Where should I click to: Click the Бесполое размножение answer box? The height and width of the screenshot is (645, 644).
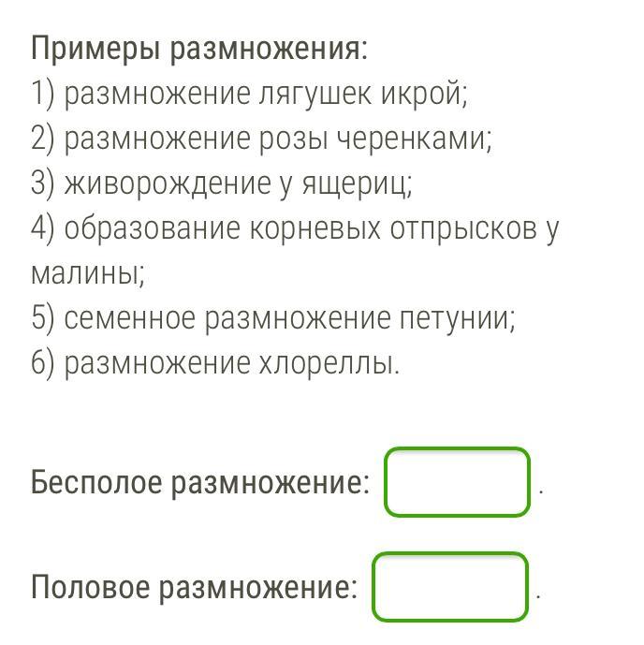[457, 482]
